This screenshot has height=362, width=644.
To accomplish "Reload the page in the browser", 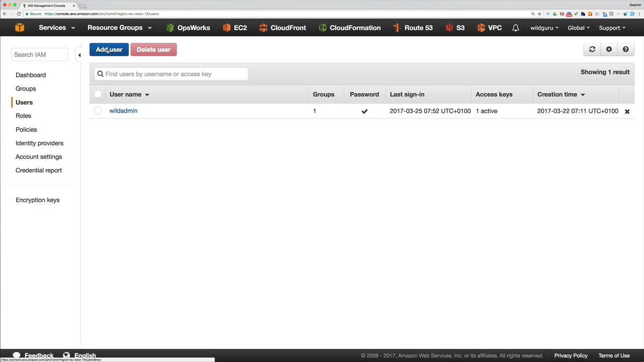I will [19, 14].
